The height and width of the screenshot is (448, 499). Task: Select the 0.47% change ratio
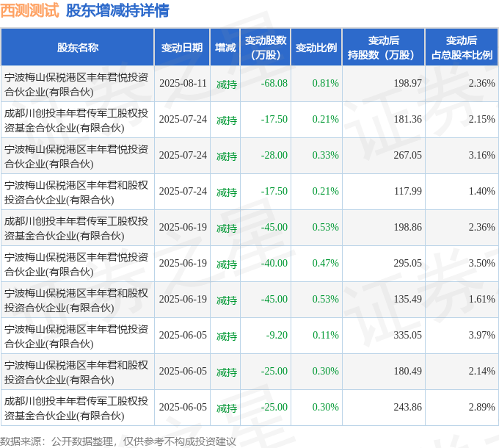(x=325, y=264)
